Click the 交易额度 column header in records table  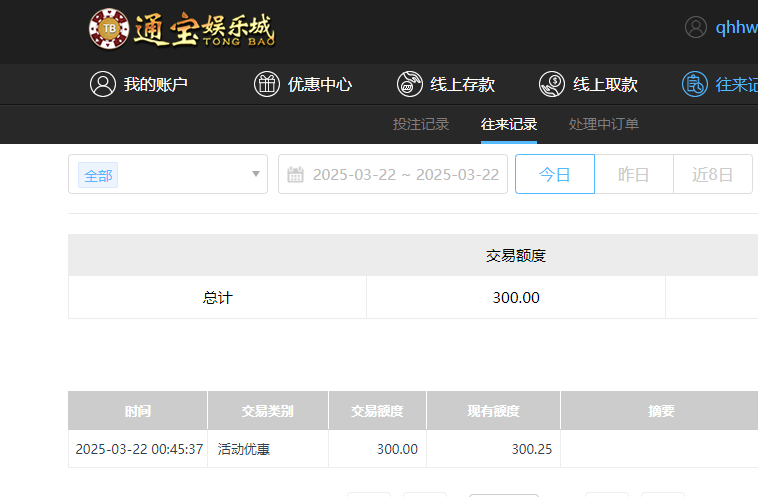coord(377,410)
